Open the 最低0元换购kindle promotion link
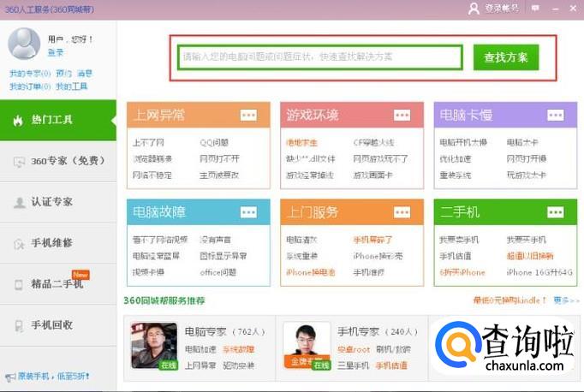Viewport: 584px width, 392px height. pos(510,300)
